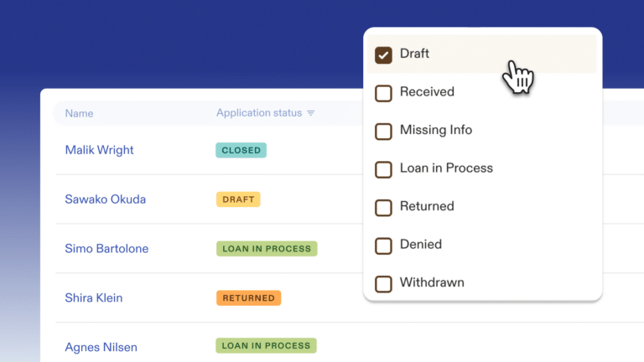Open Malik Wright's application
The width and height of the screenshot is (644, 362).
point(99,150)
